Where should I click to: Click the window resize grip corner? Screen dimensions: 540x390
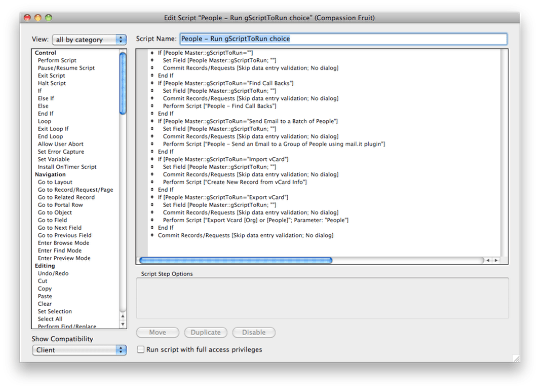pyautogui.click(x=516, y=359)
